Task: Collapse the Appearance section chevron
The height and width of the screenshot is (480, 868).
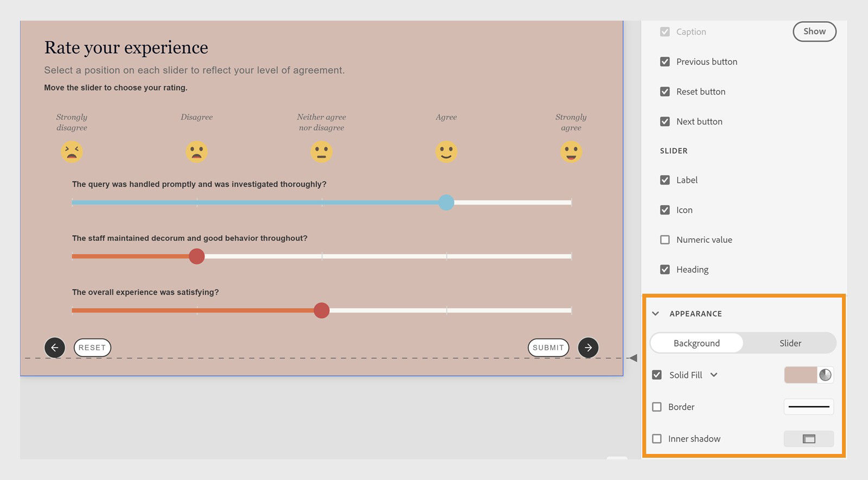Action: (x=655, y=313)
